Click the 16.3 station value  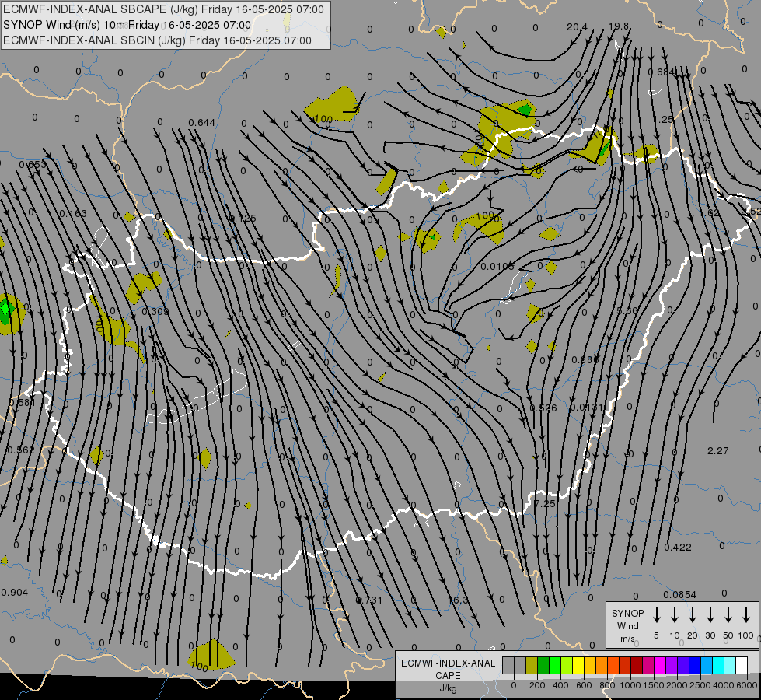click(x=458, y=600)
